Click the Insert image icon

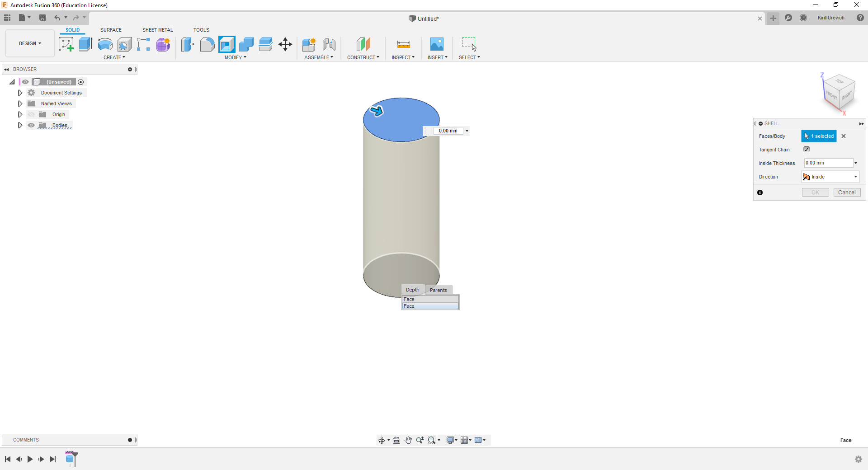(437, 44)
